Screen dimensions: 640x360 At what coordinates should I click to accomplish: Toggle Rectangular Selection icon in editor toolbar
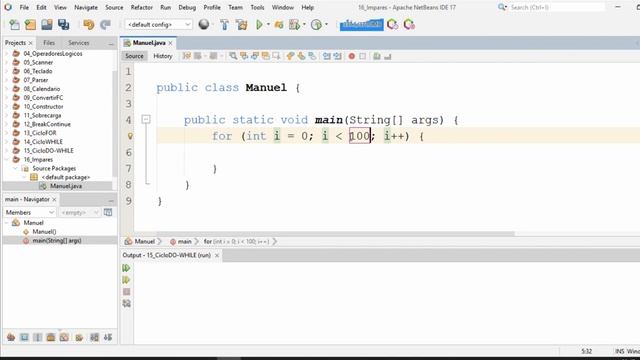276,56
